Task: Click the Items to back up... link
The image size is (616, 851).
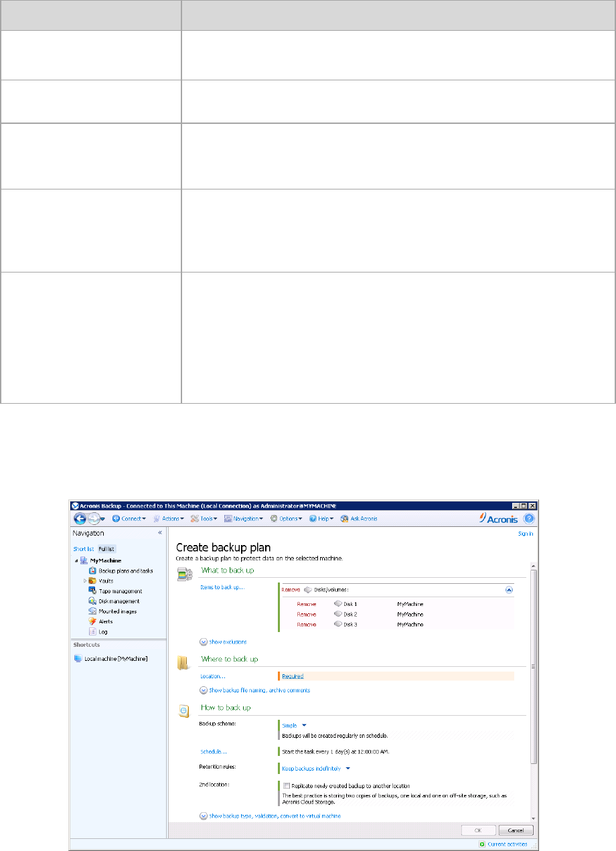Action: pyautogui.click(x=222, y=587)
